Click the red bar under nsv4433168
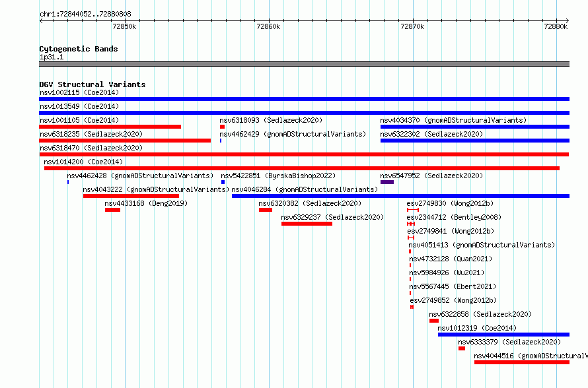 [x=112, y=210]
